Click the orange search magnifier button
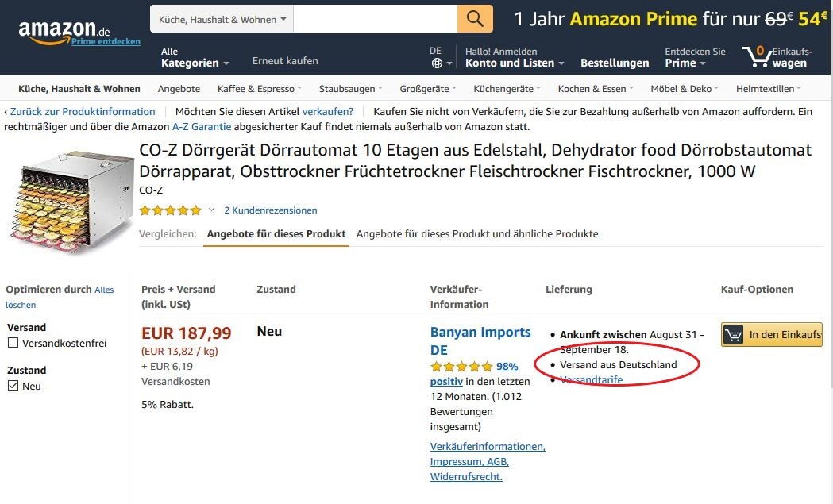 [474, 19]
